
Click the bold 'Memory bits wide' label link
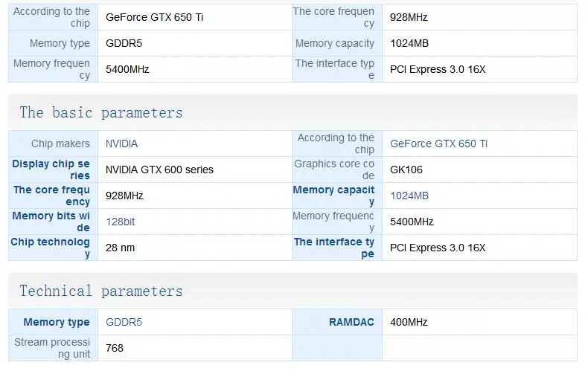[x=51, y=222]
